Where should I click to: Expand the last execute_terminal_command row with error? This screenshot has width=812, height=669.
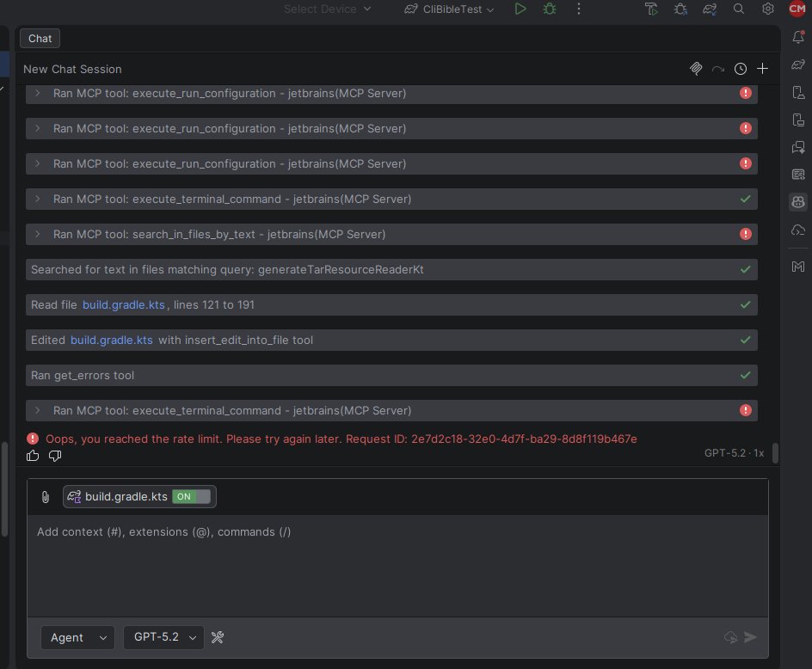click(x=37, y=410)
